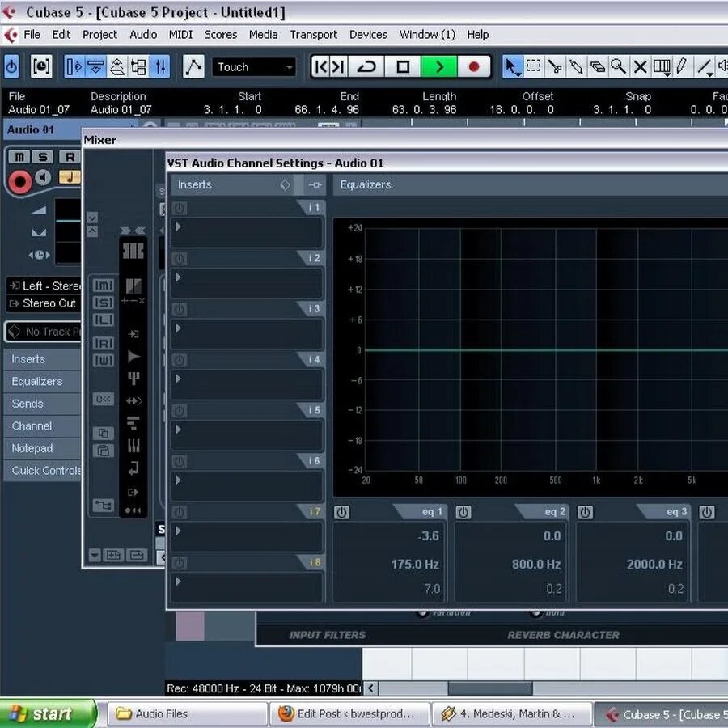The width and height of the screenshot is (728, 728).
Task: Select the Line tool
Action: pyautogui.click(x=705, y=67)
